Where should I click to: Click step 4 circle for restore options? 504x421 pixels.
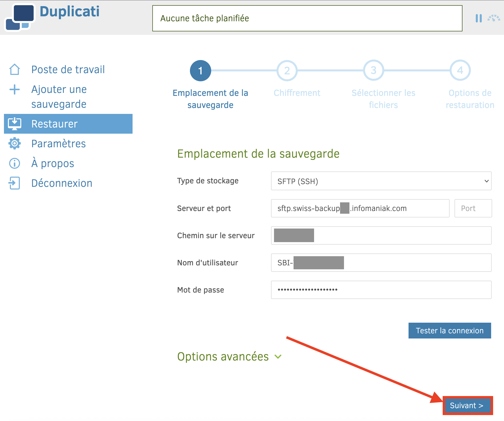pos(460,71)
